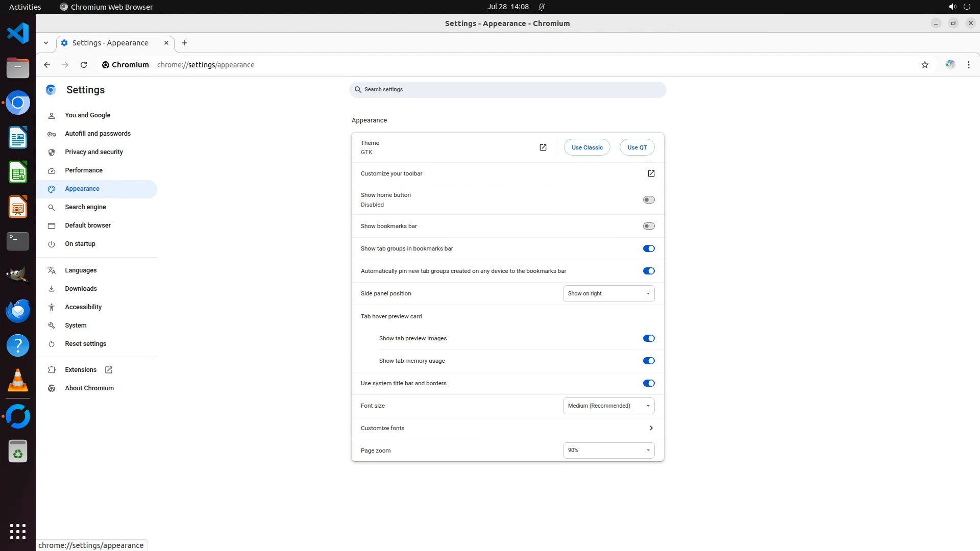Expand Customize fonts section
Viewport: 980px width, 551px height.
pos(651,428)
